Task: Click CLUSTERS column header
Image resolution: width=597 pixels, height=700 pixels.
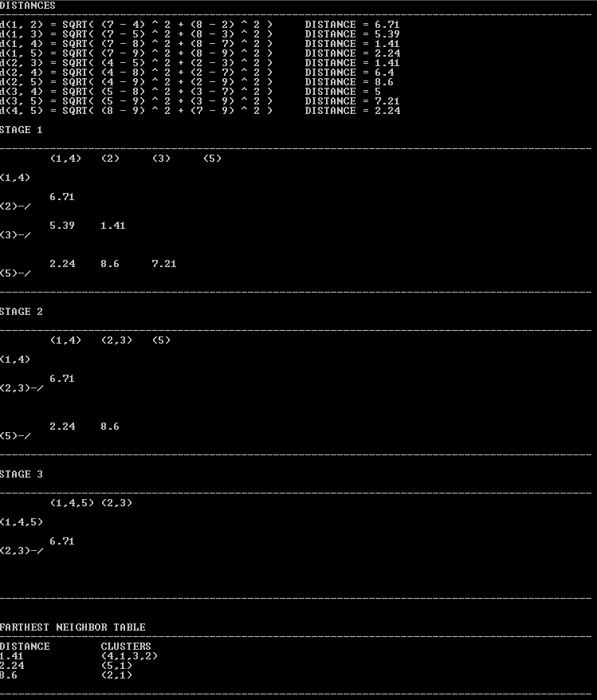Action: click(126, 647)
